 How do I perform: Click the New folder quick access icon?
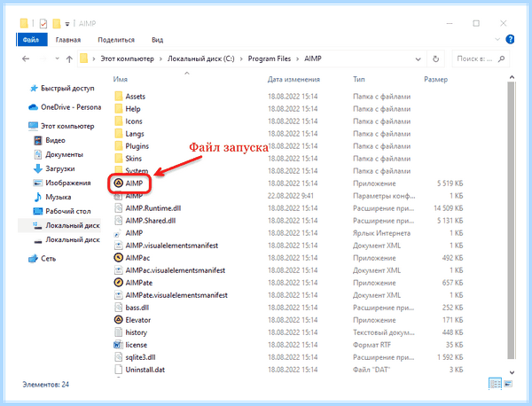click(57, 23)
